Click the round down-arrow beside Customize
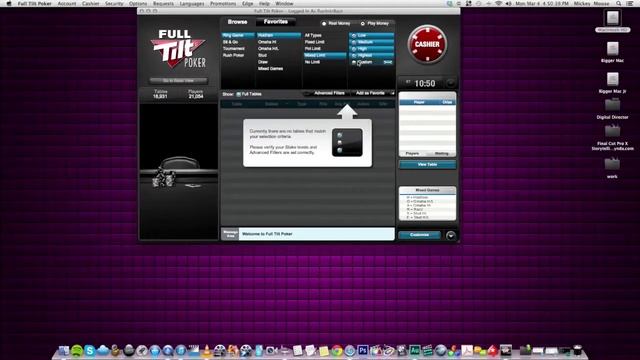The height and width of the screenshot is (360, 640). pyautogui.click(x=451, y=236)
